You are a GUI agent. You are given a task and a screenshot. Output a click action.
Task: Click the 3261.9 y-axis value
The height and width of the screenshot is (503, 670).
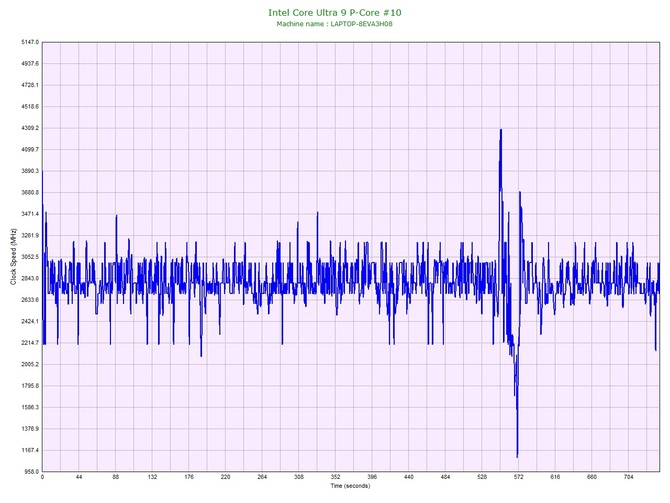click(x=30, y=235)
